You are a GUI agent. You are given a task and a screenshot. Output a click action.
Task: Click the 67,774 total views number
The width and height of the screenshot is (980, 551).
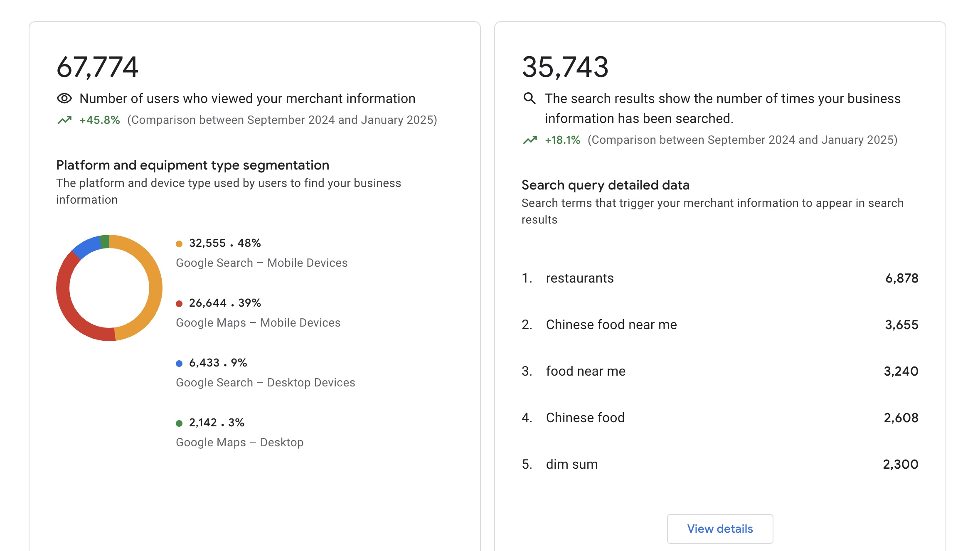point(97,67)
